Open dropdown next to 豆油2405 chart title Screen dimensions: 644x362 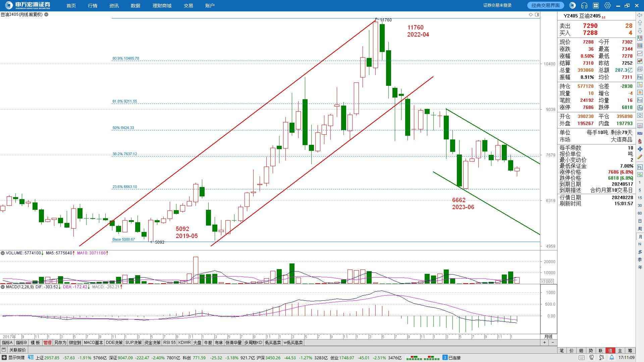click(x=46, y=14)
